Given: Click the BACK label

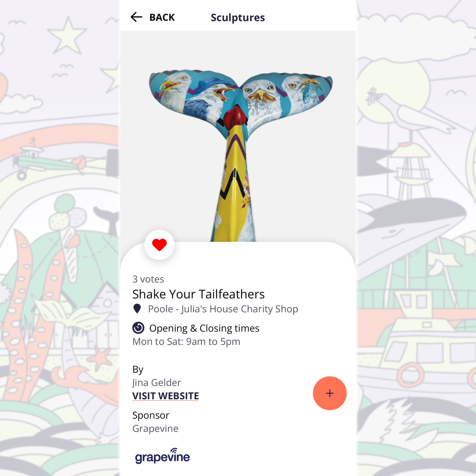Looking at the screenshot, I should click(x=162, y=18).
